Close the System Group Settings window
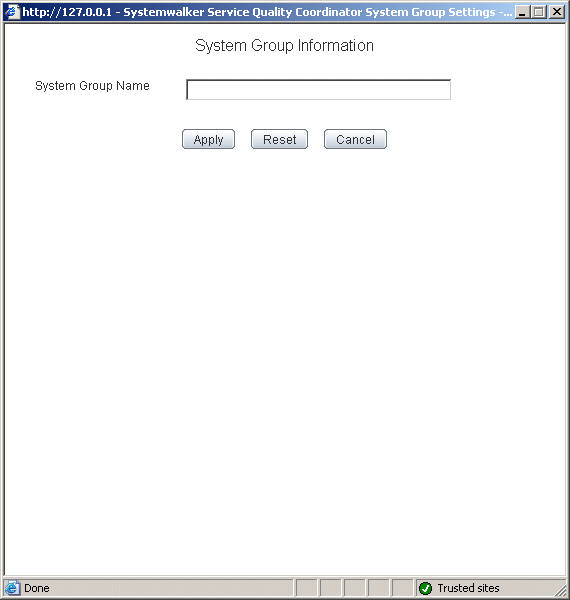The height and width of the screenshot is (600, 570). point(557,12)
